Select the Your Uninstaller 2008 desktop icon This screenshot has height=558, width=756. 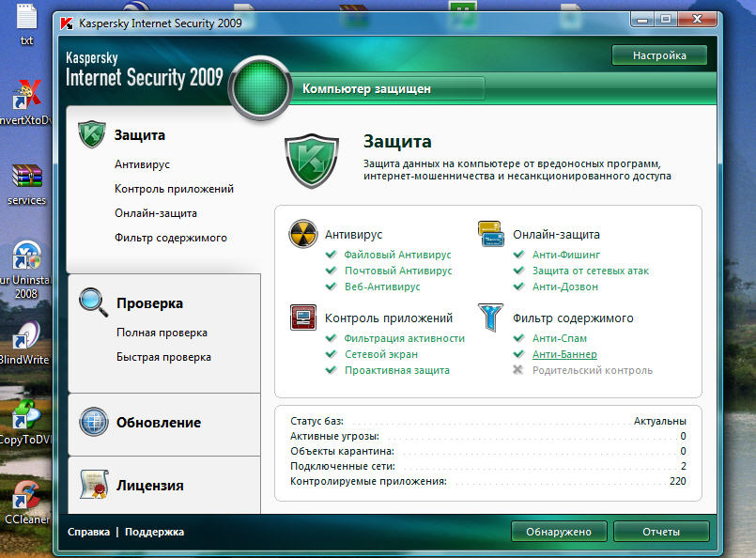point(26,271)
